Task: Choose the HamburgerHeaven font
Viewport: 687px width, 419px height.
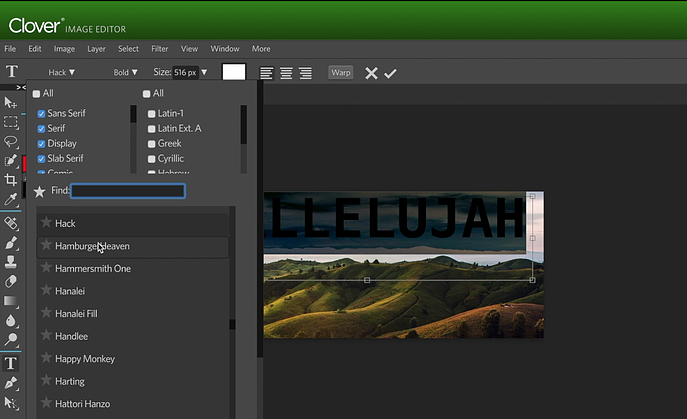Action: click(133, 246)
